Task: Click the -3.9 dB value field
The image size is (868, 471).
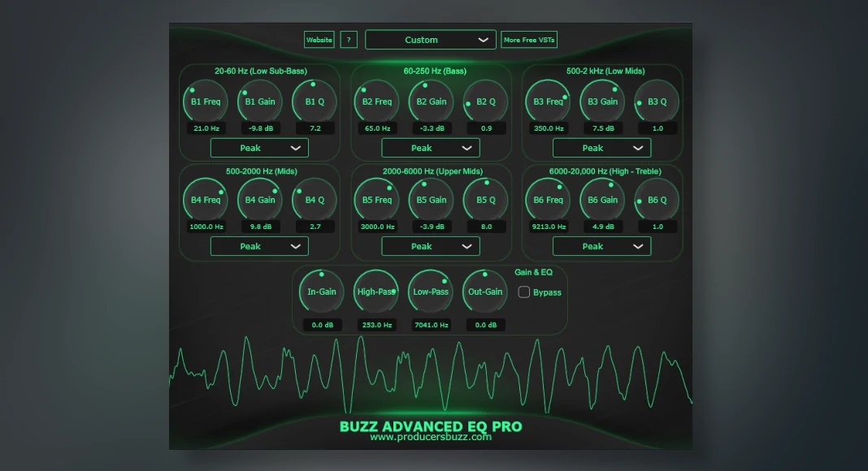Action: (x=432, y=227)
